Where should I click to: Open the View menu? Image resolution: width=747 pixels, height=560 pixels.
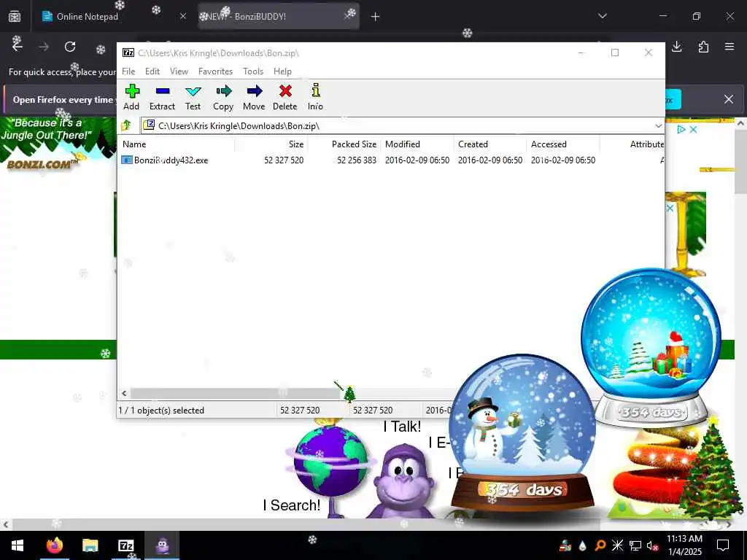179,71
